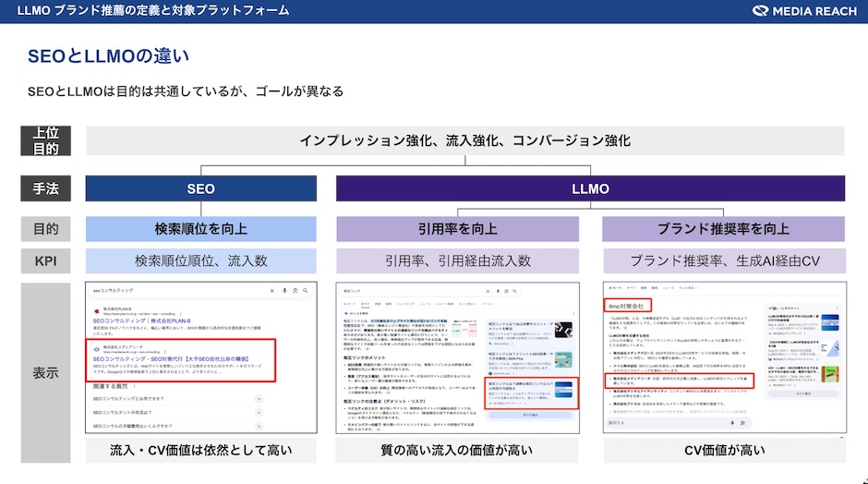
Task: Click magnifier search icon in SEO screenshot
Action: (x=305, y=291)
